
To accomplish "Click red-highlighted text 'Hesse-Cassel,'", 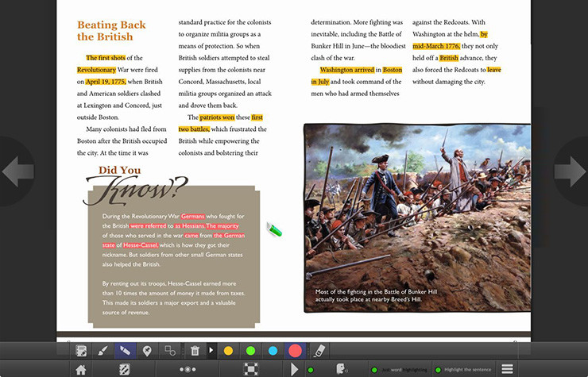I will tap(141, 245).
